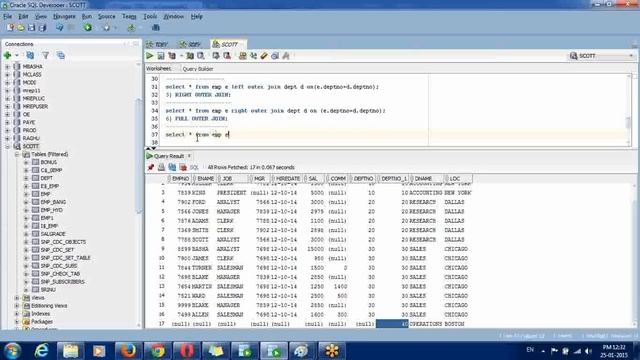This screenshot has width=640, height=360.
Task: Open Google Chrome from the taskbar
Action: 158,351
